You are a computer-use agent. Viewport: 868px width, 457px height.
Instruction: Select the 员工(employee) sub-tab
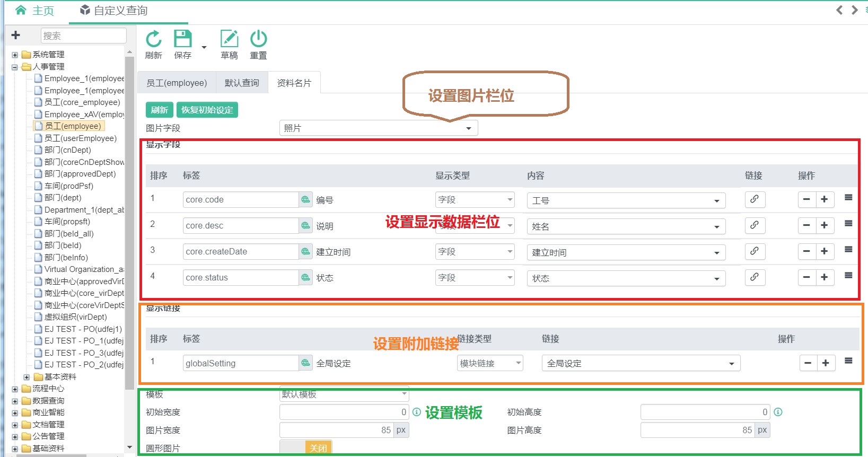point(177,83)
